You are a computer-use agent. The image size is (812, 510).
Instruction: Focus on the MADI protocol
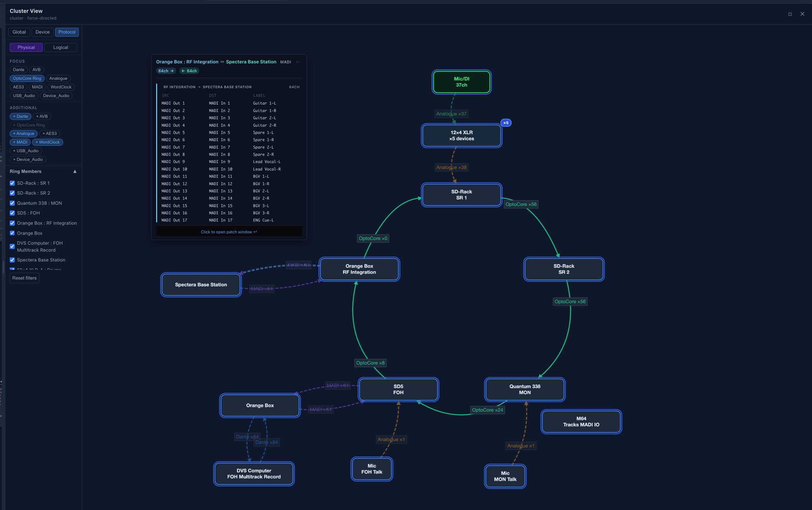37,87
